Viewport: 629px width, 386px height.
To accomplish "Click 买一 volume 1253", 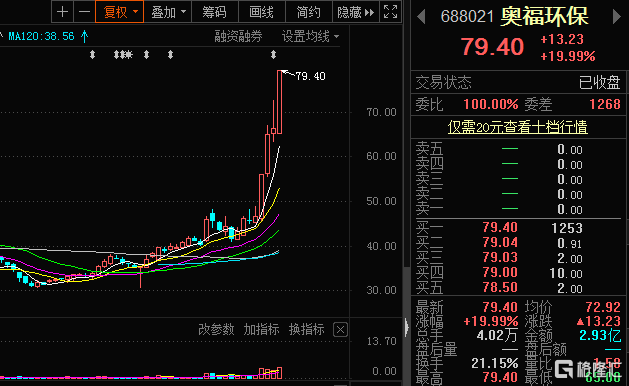I will click(x=566, y=228).
